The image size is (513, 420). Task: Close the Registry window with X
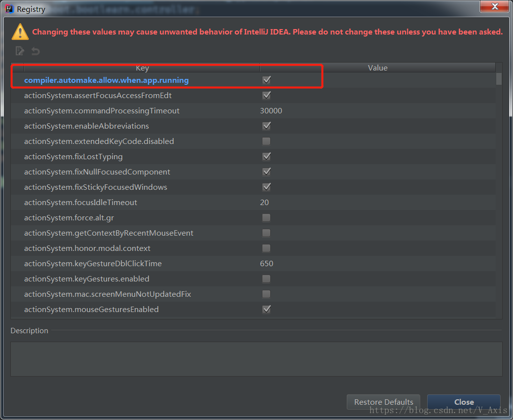pyautogui.click(x=495, y=6)
